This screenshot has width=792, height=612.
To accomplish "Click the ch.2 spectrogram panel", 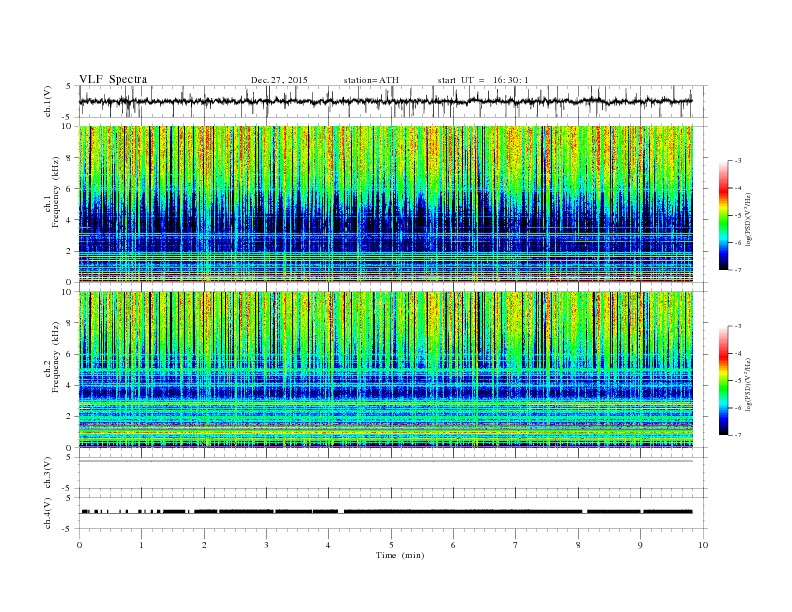I will pyautogui.click(x=386, y=370).
